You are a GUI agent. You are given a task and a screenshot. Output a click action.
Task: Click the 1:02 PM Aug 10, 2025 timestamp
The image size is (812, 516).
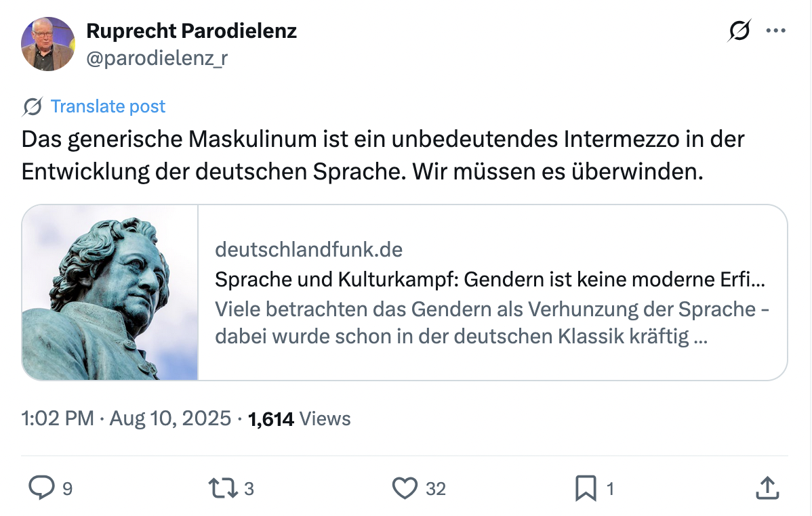point(126,418)
